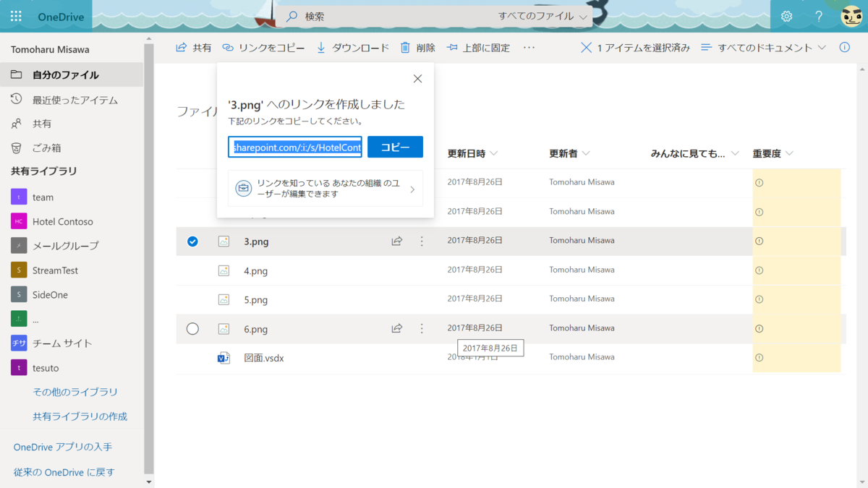Image resolution: width=868 pixels, height=488 pixels.
Task: Click 共有 in the command bar
Action: tap(194, 48)
